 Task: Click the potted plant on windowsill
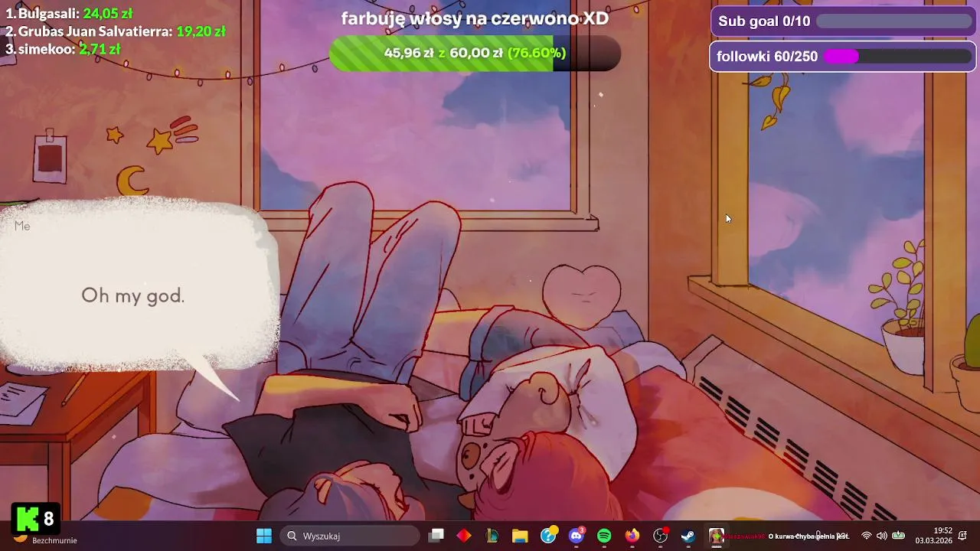click(903, 310)
